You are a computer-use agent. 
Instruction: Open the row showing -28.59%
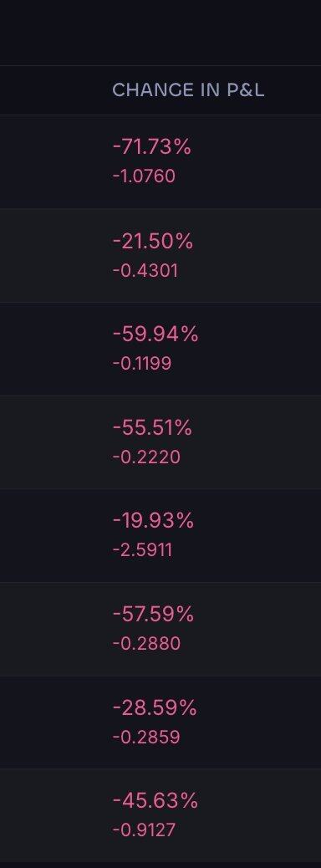[x=160, y=722]
